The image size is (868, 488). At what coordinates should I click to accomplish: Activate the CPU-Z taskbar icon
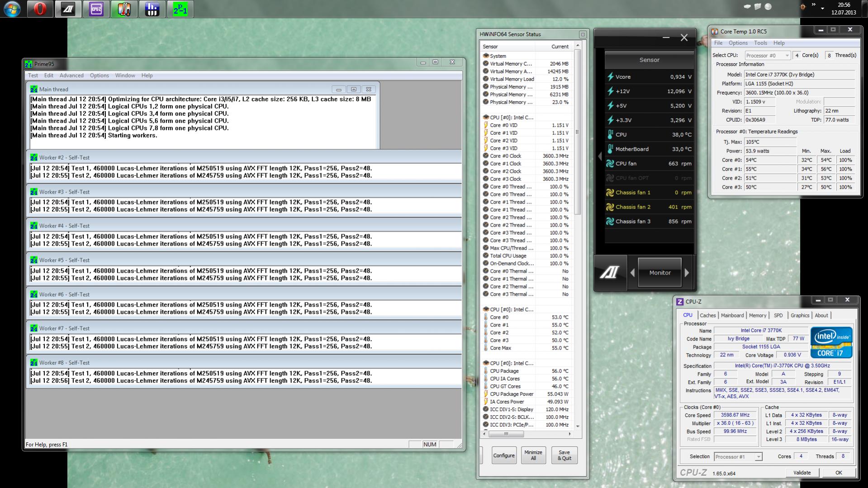pos(96,9)
